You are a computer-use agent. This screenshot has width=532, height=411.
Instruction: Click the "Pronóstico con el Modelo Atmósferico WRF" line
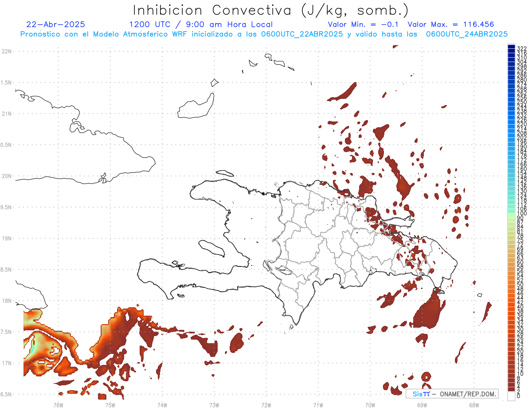pyautogui.click(x=264, y=34)
